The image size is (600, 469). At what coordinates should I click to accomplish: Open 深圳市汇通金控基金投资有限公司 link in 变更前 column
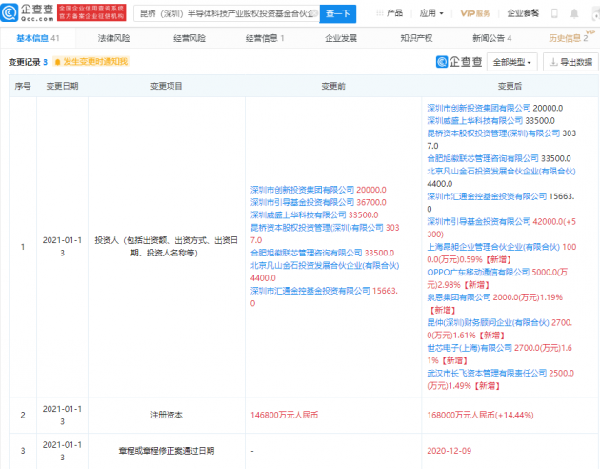[x=310, y=291]
